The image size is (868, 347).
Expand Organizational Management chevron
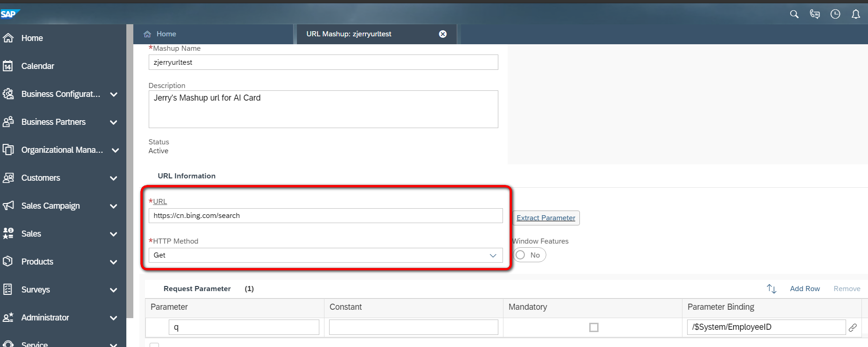(115, 150)
